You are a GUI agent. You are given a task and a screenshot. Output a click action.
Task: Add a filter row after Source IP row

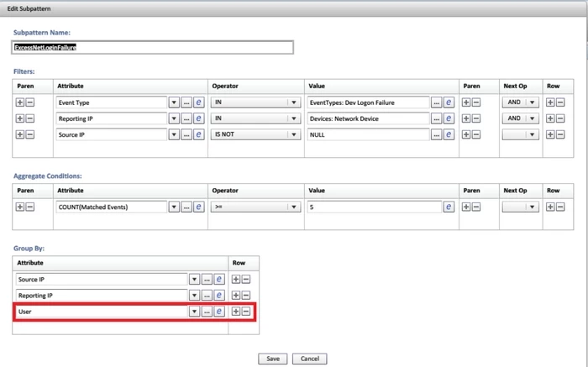550,134
